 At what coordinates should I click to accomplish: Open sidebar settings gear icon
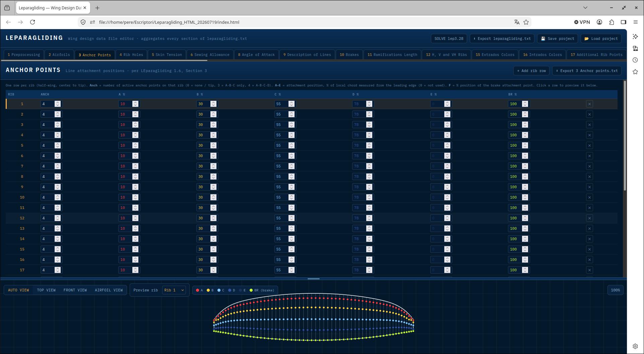coord(635,346)
